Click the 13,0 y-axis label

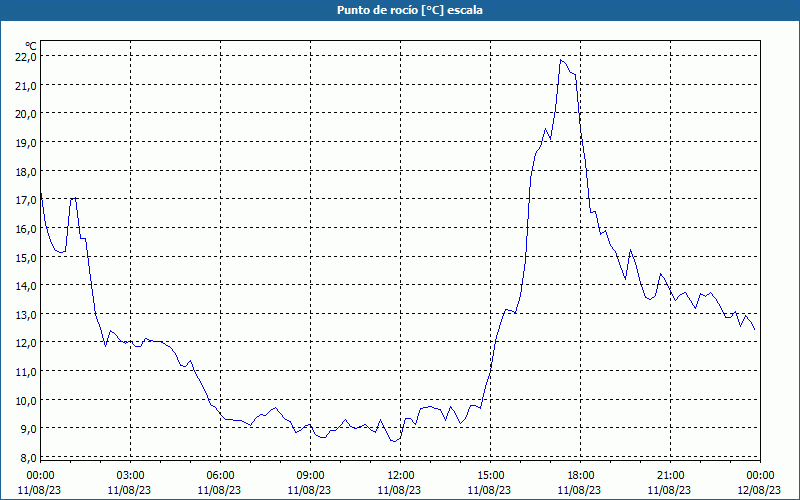coord(26,314)
